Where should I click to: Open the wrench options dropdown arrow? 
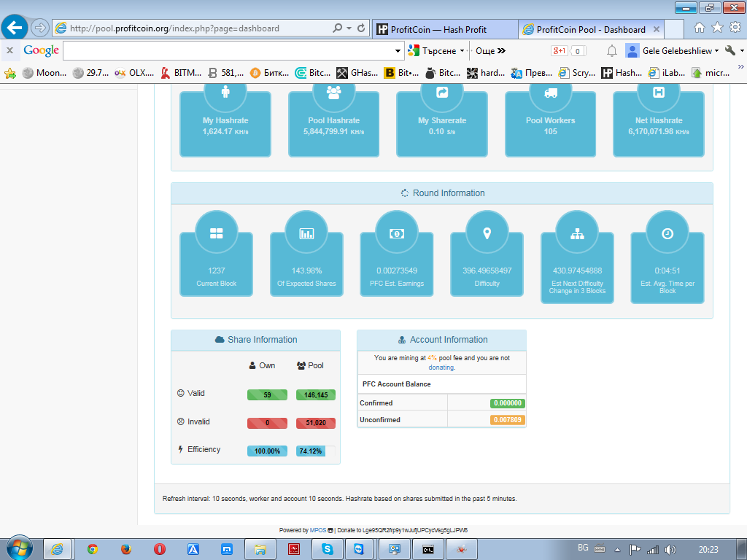tap(742, 50)
